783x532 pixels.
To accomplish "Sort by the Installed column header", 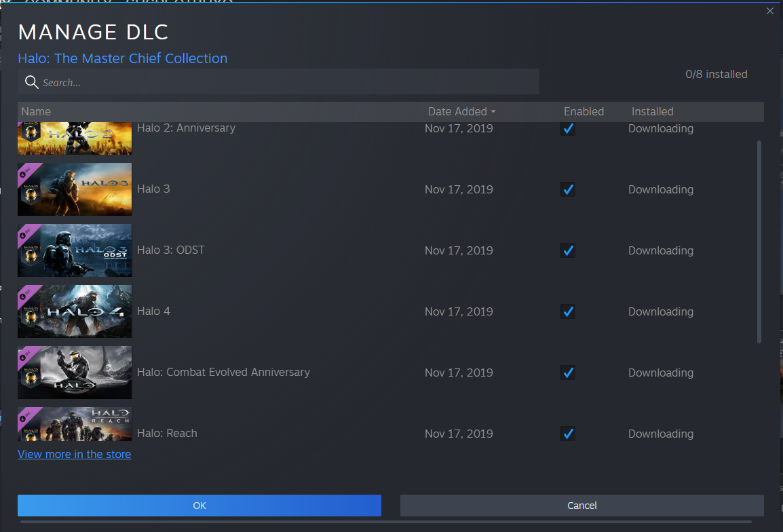I will point(652,111).
